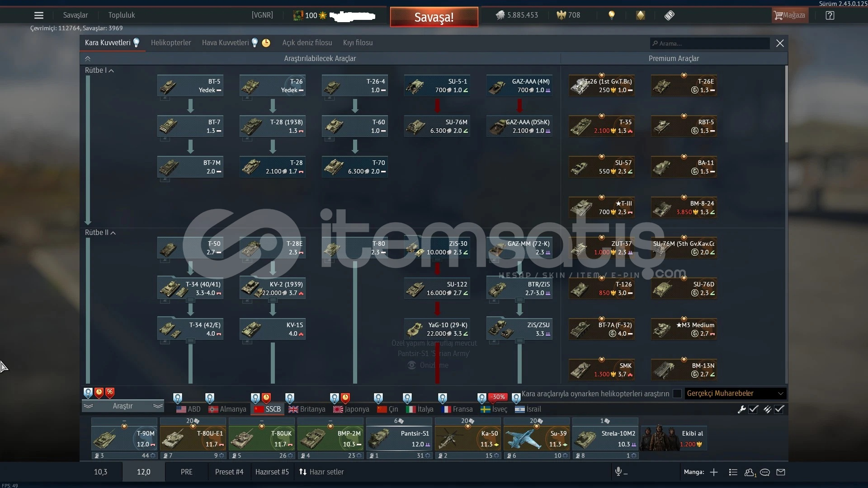Click the lightbulb marker above ABD flag
The image size is (868, 488).
(178, 398)
